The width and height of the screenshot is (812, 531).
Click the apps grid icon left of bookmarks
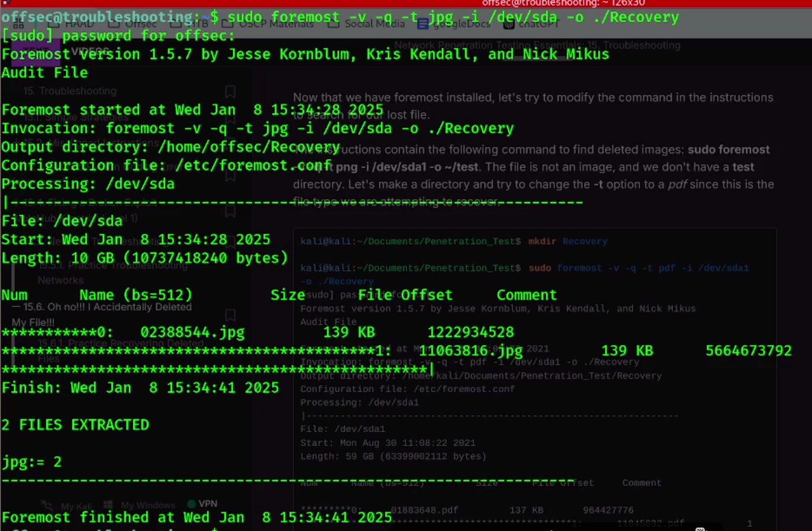coord(18,24)
